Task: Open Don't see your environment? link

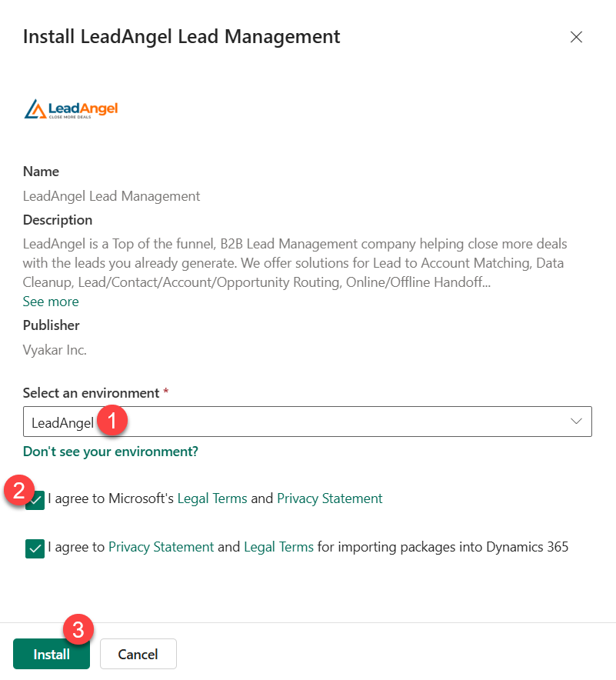Action: click(x=111, y=452)
